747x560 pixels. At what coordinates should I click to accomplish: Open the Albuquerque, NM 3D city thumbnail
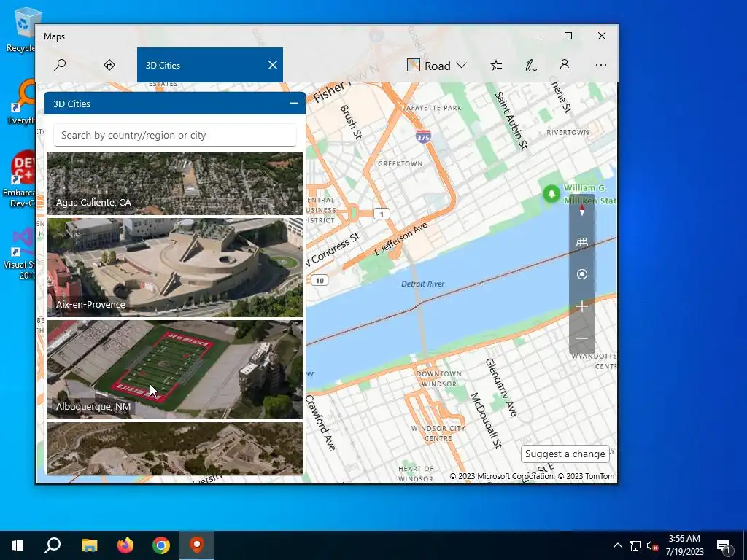point(175,370)
